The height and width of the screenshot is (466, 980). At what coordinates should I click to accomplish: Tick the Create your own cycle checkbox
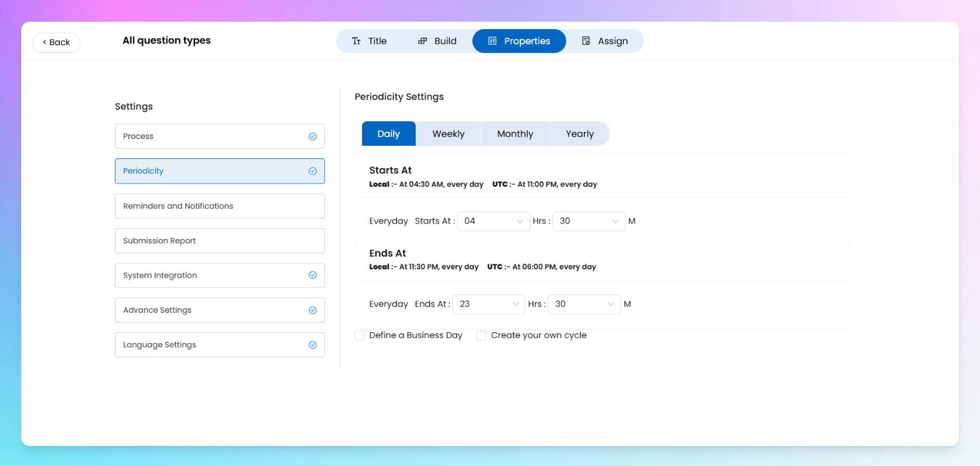tap(481, 336)
